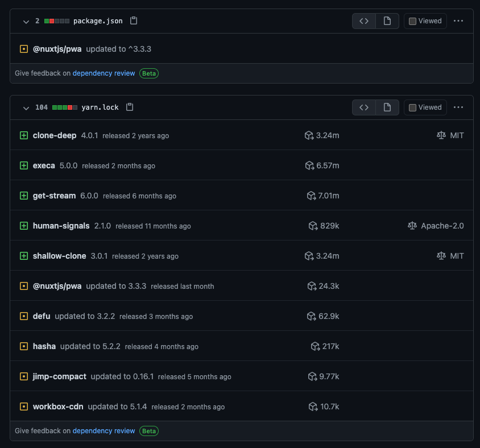The image size is (480, 448).
Task: Copy the yarn.lock file path
Action: [x=130, y=107]
